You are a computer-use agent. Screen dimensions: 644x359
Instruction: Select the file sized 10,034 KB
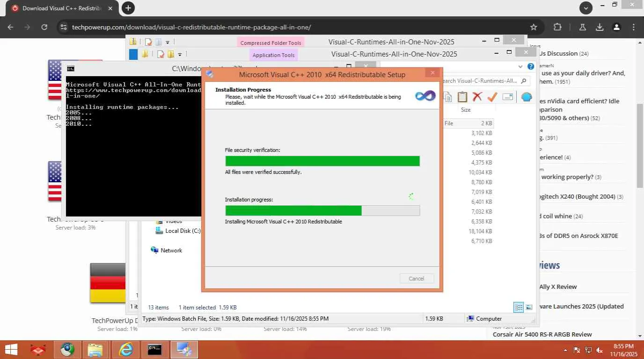(x=480, y=172)
